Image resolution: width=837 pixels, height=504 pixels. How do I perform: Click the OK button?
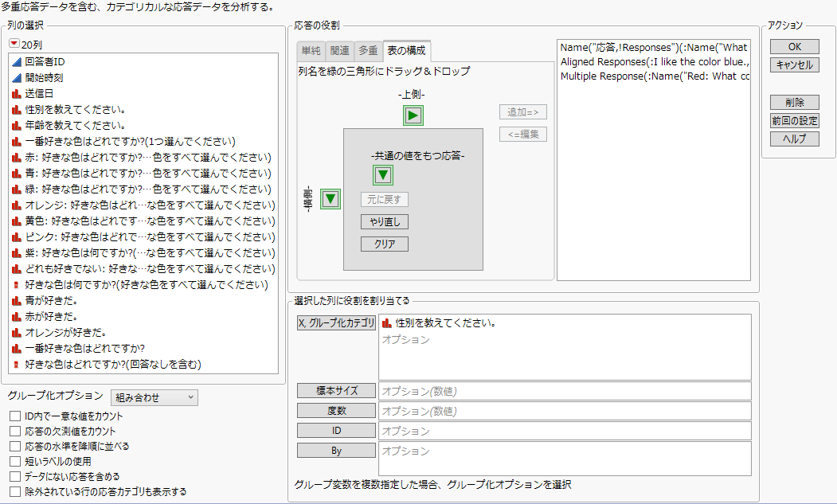[x=794, y=46]
